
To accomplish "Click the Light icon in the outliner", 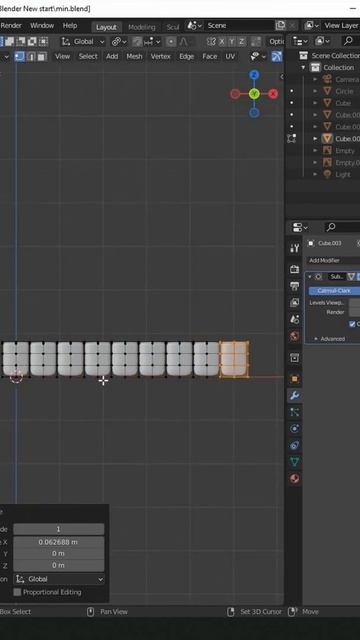I will click(x=327, y=174).
